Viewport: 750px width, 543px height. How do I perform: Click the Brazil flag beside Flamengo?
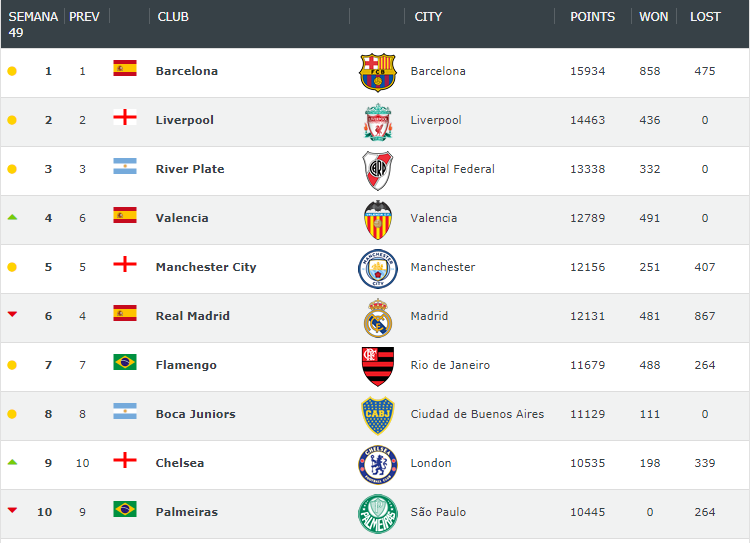click(x=125, y=362)
